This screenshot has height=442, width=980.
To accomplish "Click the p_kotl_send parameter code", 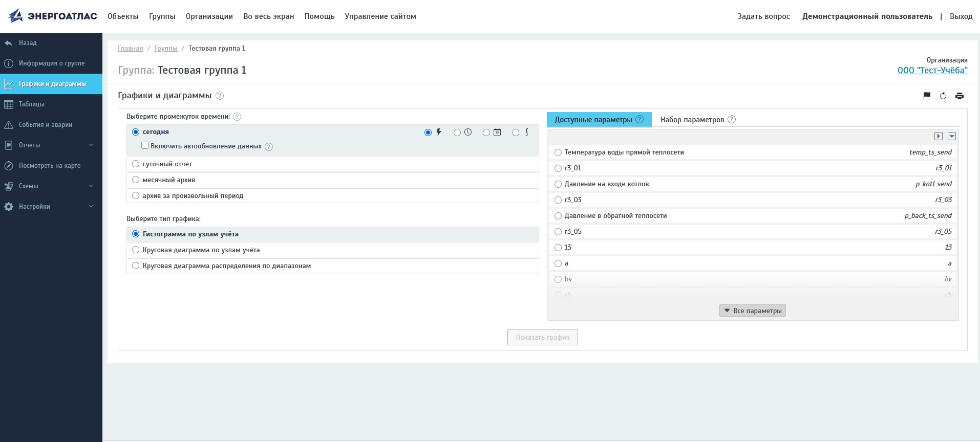I will (x=933, y=184).
